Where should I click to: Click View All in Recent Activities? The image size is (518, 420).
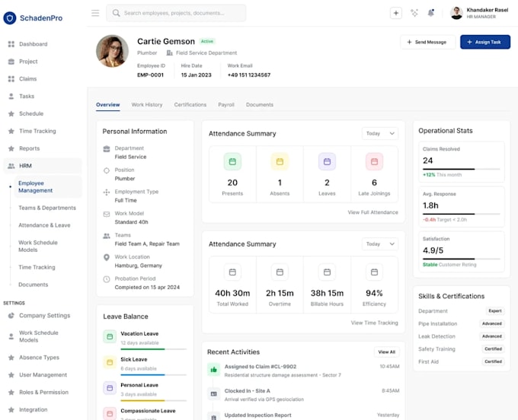click(x=386, y=352)
